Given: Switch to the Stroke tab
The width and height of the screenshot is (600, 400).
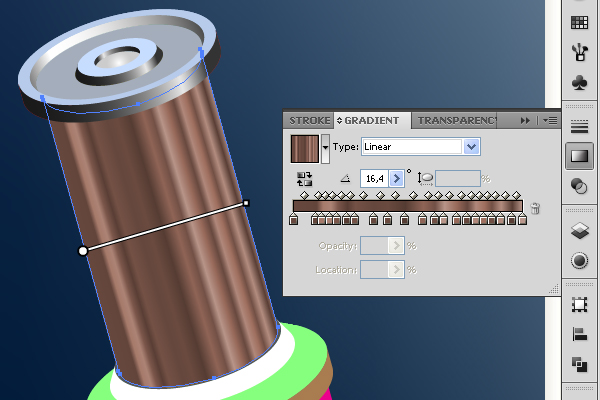Looking at the screenshot, I should (x=310, y=121).
